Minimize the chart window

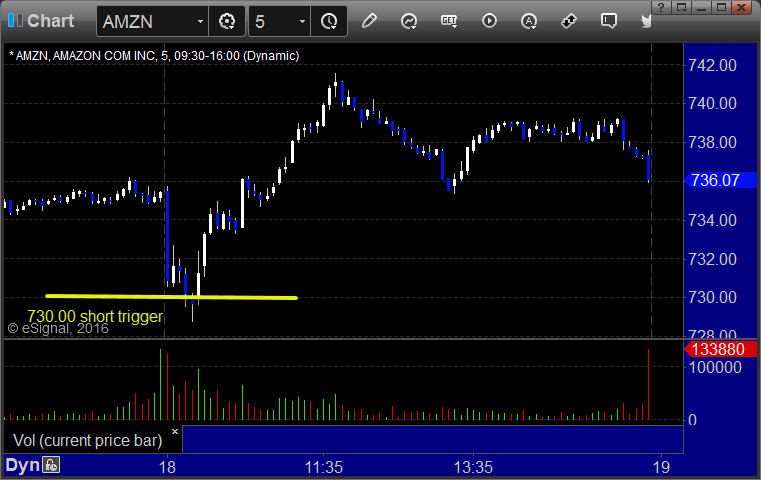click(701, 7)
